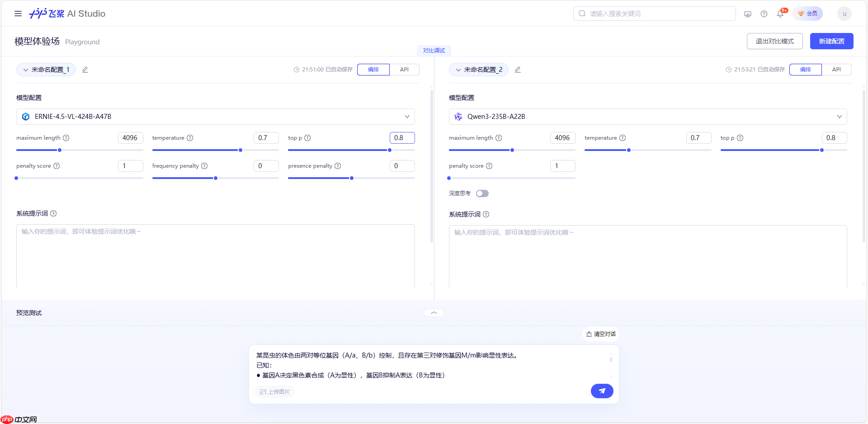Click the 会员 membership badge
This screenshot has width=868, height=424.
(x=807, y=14)
